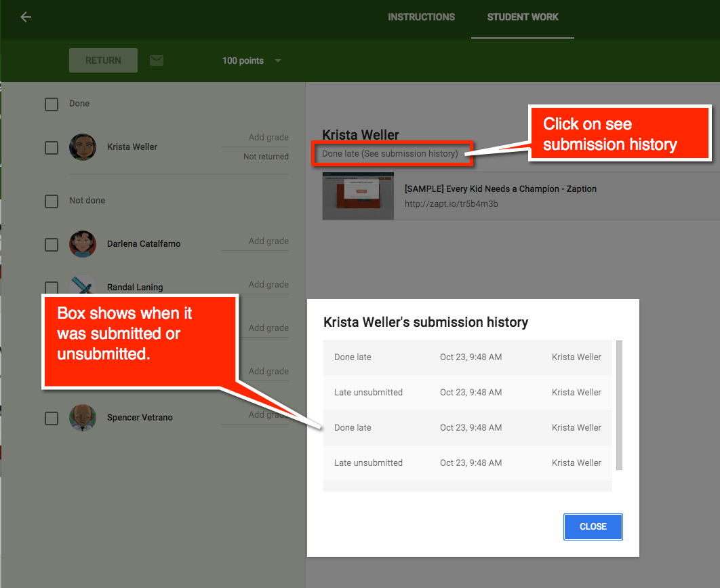The image size is (720, 588).
Task: Select Darlena Catalfamo name in list
Action: 144,244
